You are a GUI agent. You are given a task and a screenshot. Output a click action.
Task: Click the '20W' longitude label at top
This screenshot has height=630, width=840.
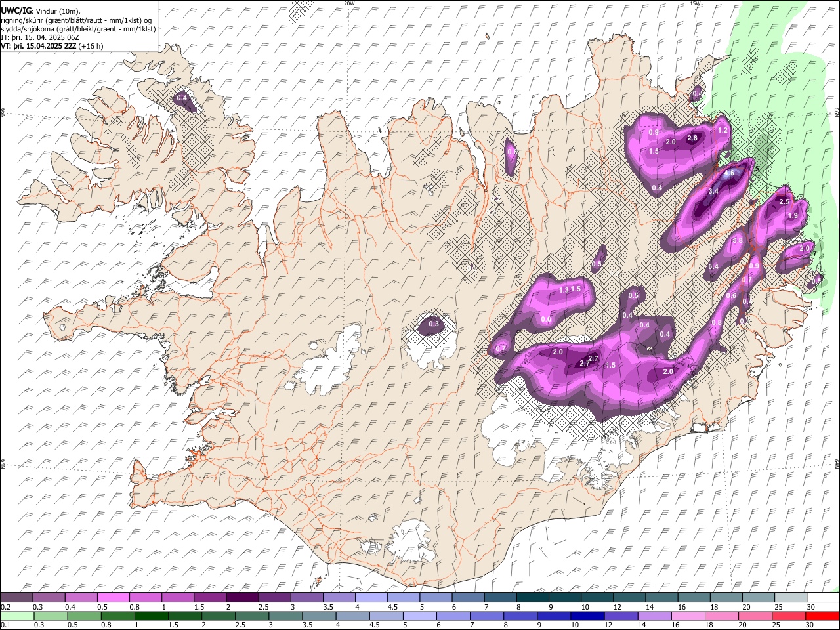349,3
